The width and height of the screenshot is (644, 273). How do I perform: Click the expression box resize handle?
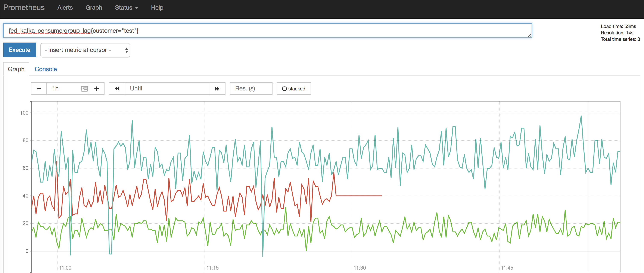[529, 35]
